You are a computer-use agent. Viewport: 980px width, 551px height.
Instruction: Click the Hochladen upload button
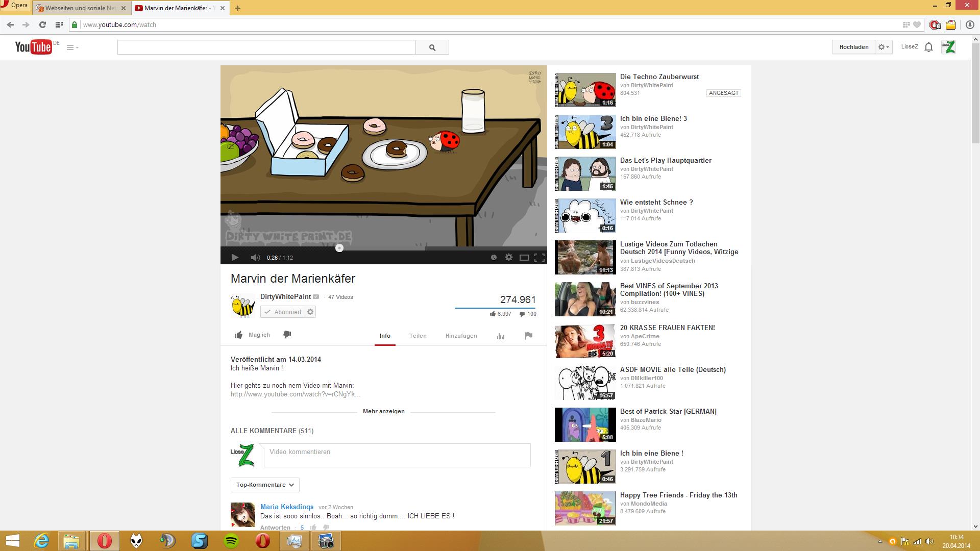(x=853, y=47)
